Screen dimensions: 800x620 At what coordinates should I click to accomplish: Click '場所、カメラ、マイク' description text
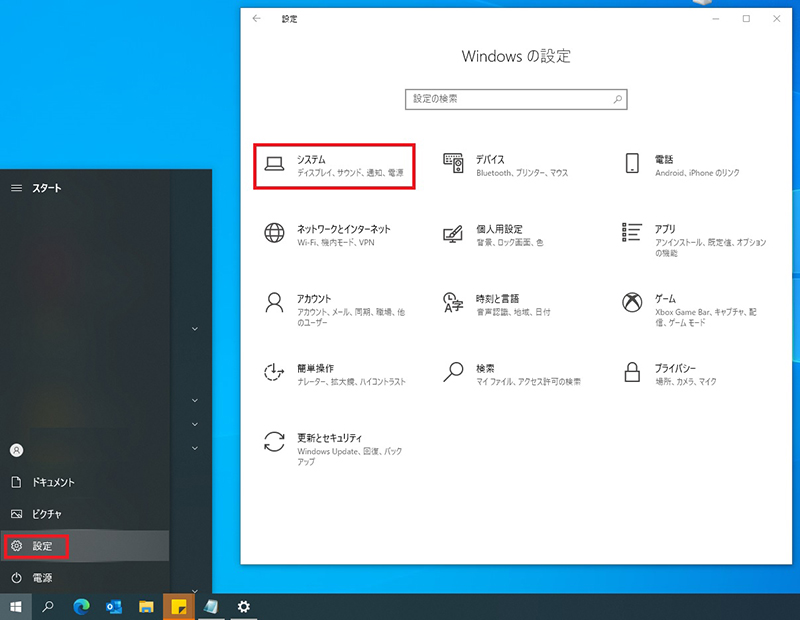[685, 382]
